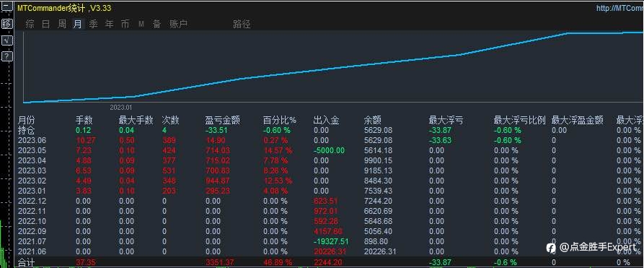Click the 最大浮亏比例 column header
Viewport: 644px width, 268px height.
[x=519, y=120]
